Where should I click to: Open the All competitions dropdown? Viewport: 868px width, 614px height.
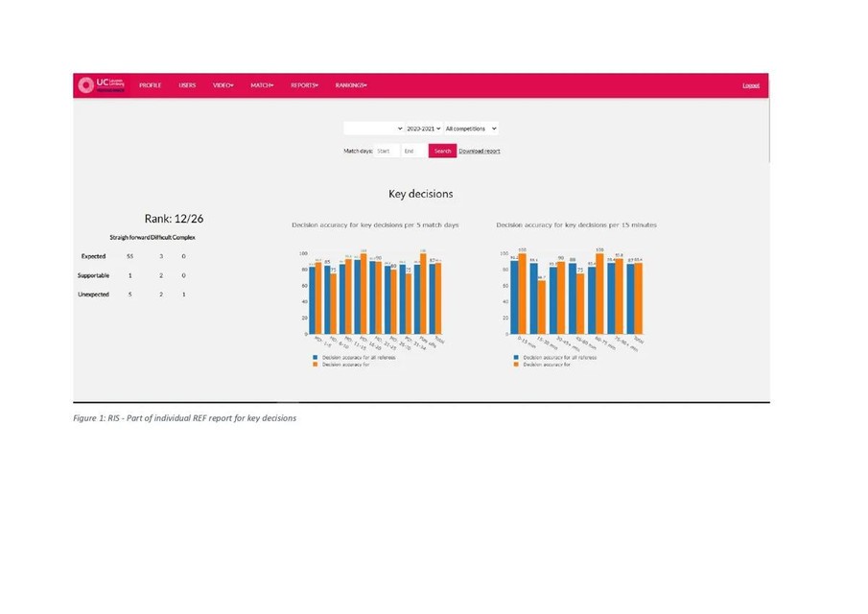471,129
